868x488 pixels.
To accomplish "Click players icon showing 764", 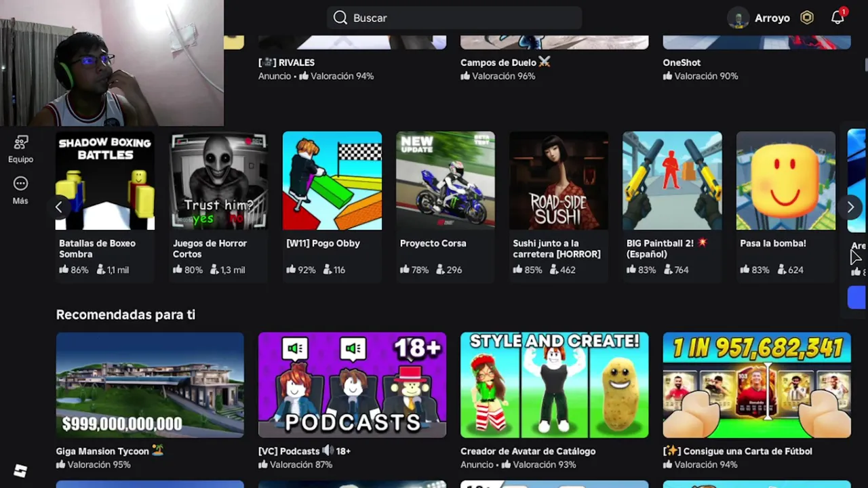I will pyautogui.click(x=667, y=270).
